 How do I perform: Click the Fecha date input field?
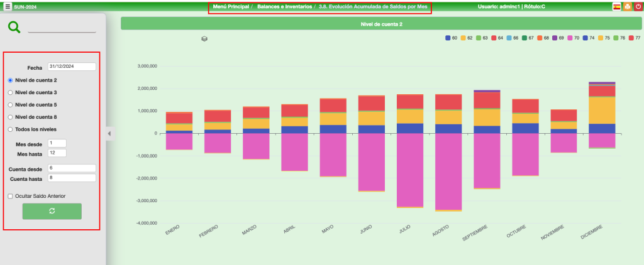click(72, 67)
